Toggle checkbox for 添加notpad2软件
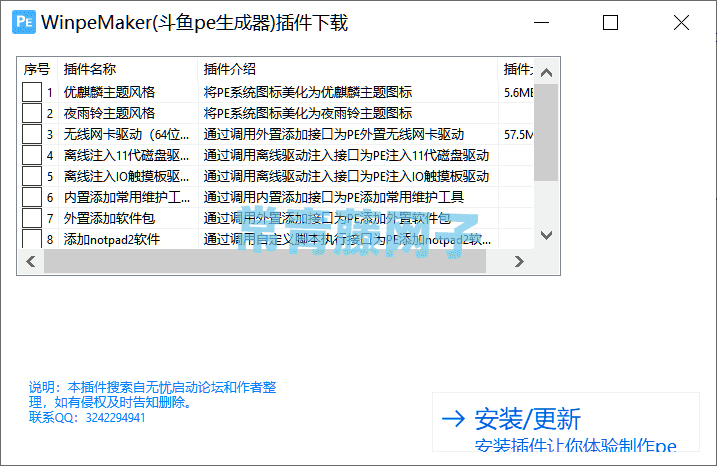The image size is (717, 466). click(32, 238)
